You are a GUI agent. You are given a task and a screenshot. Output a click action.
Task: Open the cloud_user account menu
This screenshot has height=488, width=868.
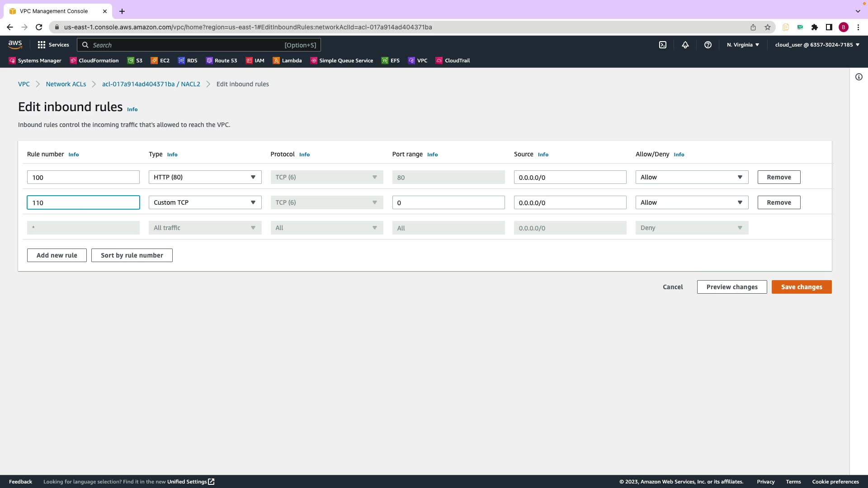point(817,45)
